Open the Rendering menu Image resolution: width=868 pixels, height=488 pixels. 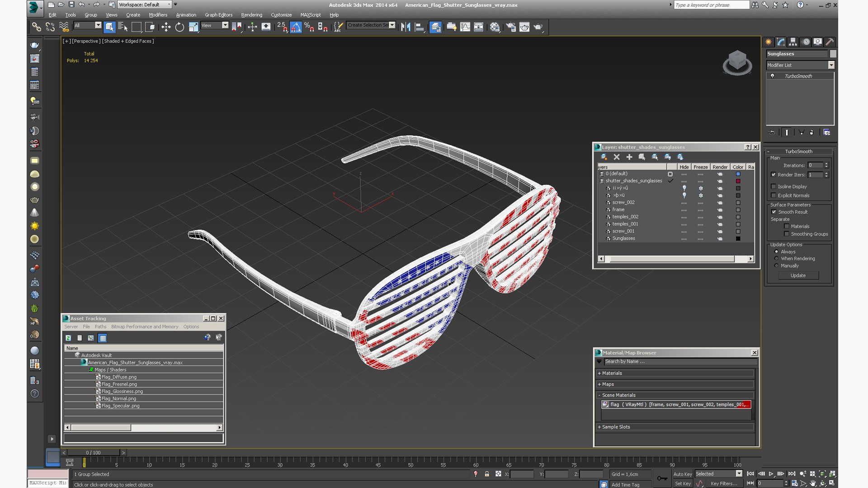pyautogui.click(x=251, y=15)
